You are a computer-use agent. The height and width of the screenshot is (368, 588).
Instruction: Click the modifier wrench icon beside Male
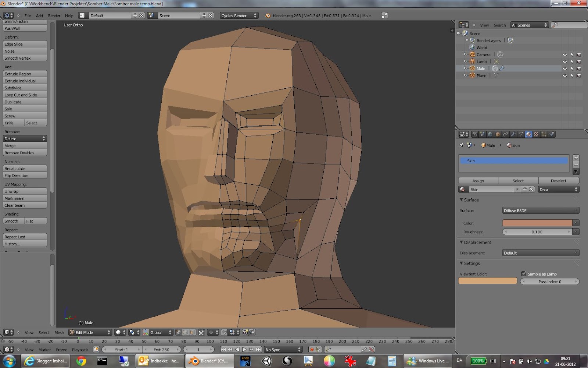point(502,68)
